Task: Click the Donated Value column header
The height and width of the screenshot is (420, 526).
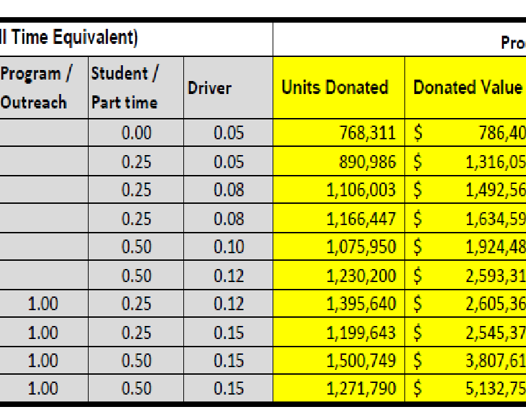Action: click(x=468, y=88)
